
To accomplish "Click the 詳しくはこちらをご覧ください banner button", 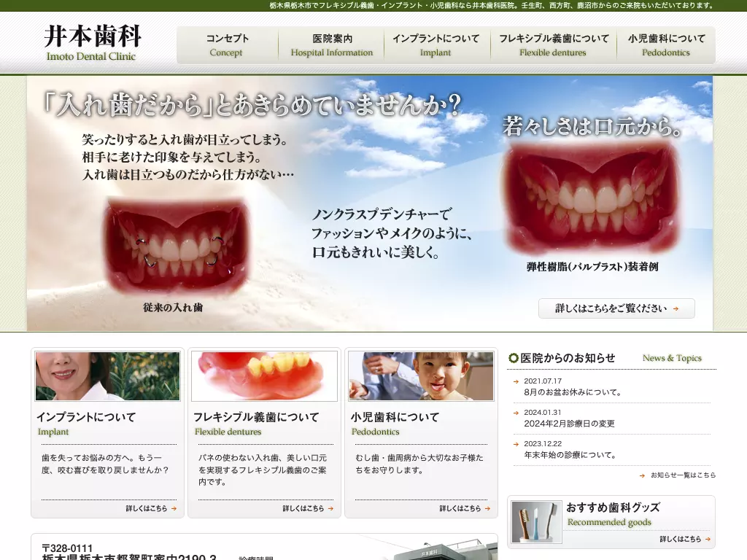I will (616, 308).
